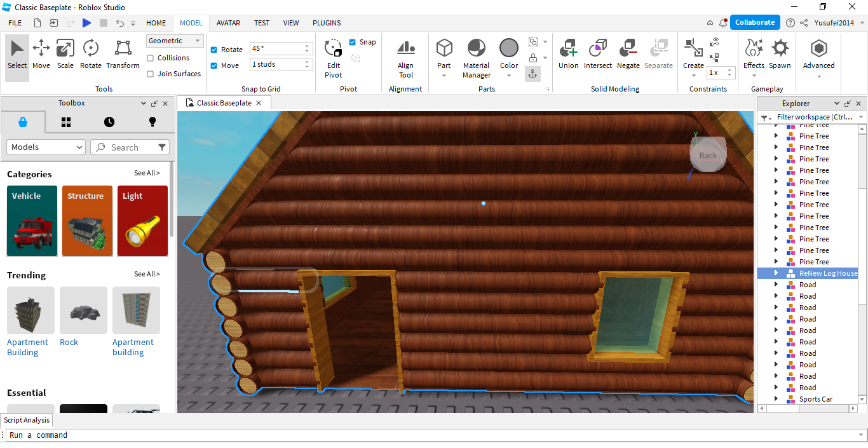This screenshot has height=448, width=868.
Task: Uncheck the Move snap checkbox
Action: 214,65
